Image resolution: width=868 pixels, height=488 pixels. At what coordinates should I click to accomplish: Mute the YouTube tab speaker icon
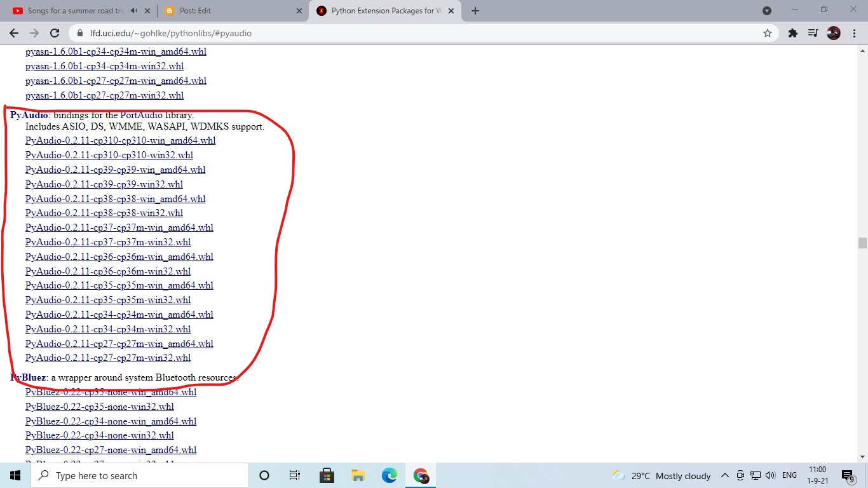pos(133,11)
